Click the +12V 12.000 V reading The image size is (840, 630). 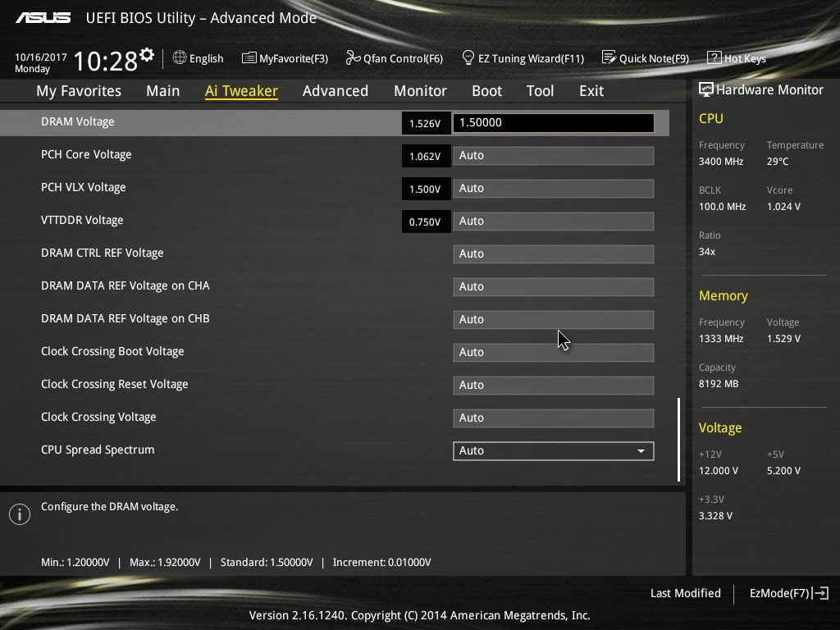click(719, 470)
